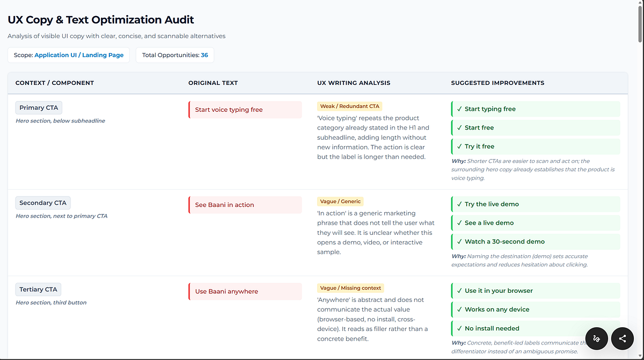
Task: Click the 'UX Writing Analysis' column header
Action: coord(354,83)
